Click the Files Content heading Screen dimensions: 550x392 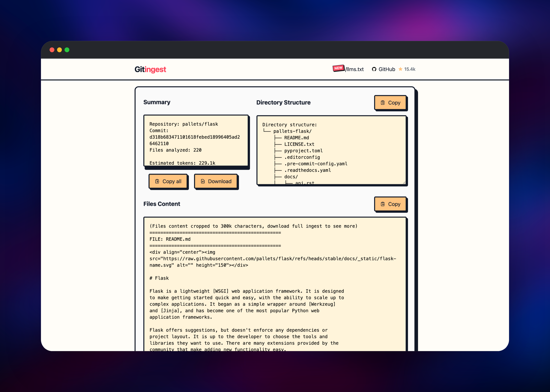tap(162, 204)
